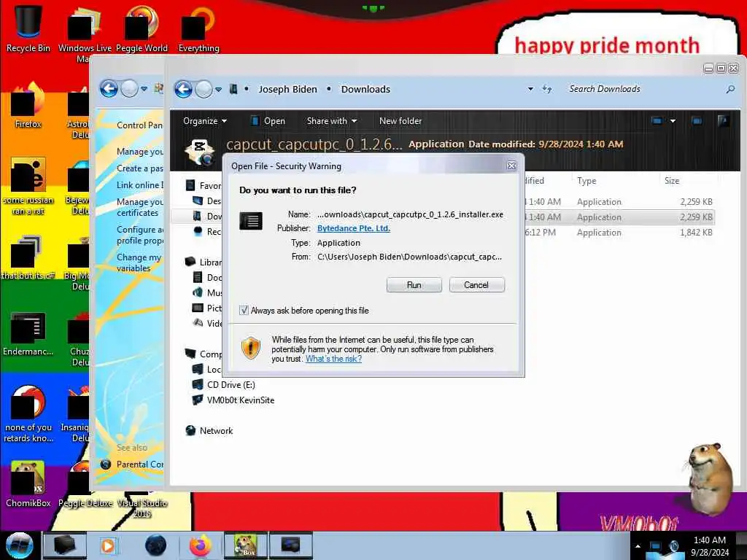Click back arrow in the Control Panel window
The image size is (747, 560).
point(109,88)
